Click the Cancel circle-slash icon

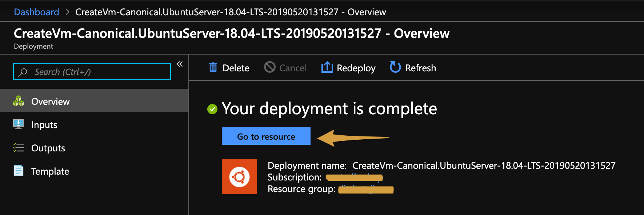[x=270, y=67]
